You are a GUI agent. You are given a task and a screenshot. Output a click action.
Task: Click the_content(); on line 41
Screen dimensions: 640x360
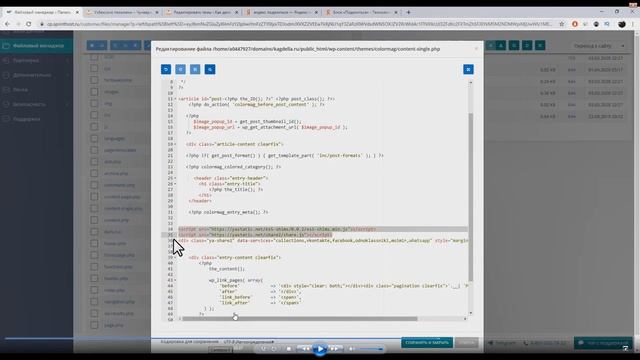[227, 269]
